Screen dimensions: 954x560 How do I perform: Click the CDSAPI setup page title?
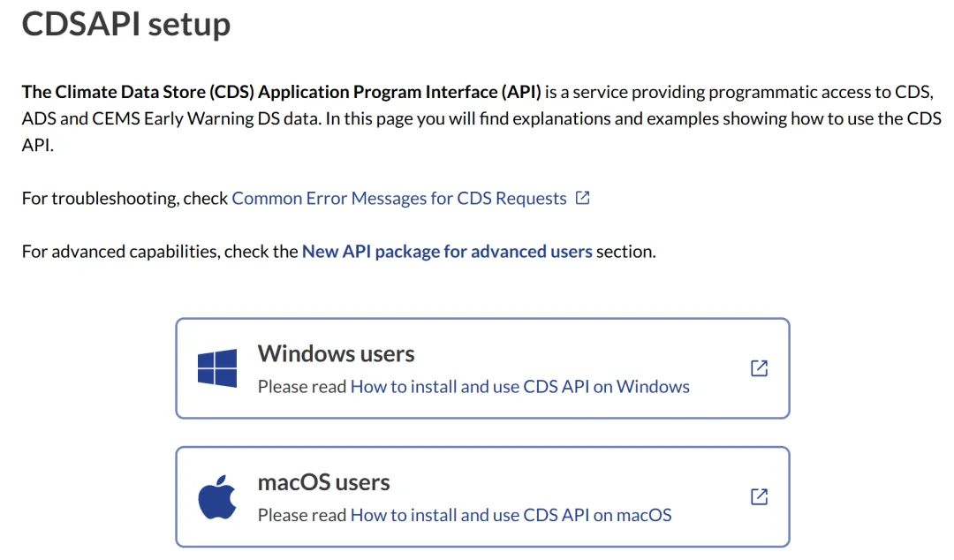tap(125, 24)
